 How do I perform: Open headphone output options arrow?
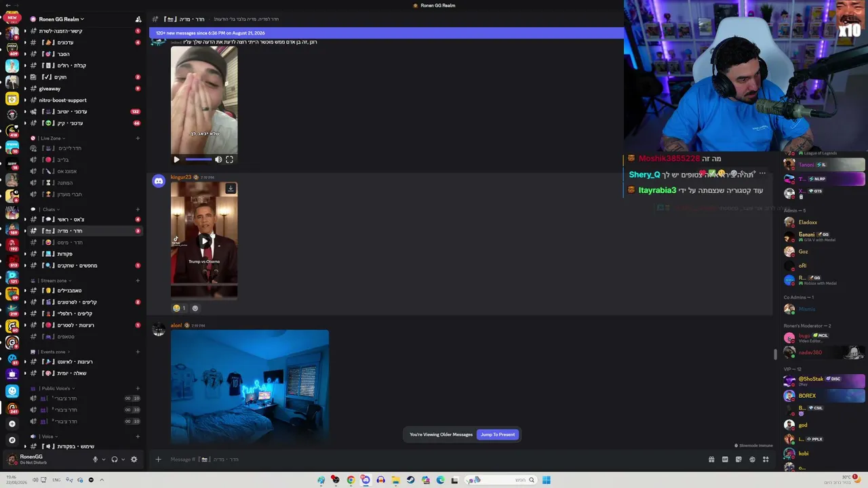(123, 460)
